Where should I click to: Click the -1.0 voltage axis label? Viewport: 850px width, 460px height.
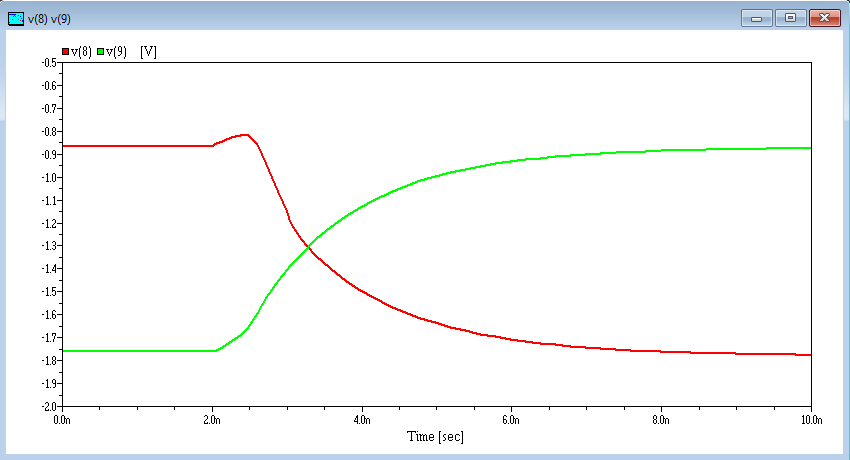[x=49, y=178]
